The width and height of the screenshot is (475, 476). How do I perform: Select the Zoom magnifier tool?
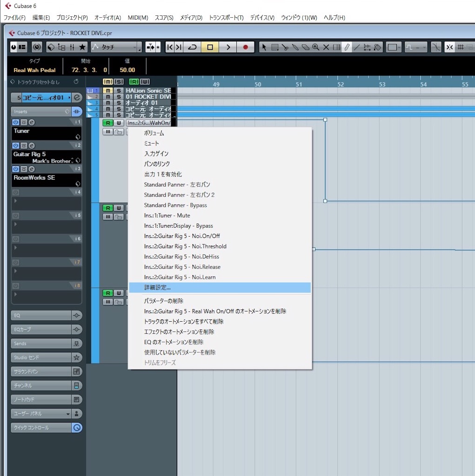point(316,47)
